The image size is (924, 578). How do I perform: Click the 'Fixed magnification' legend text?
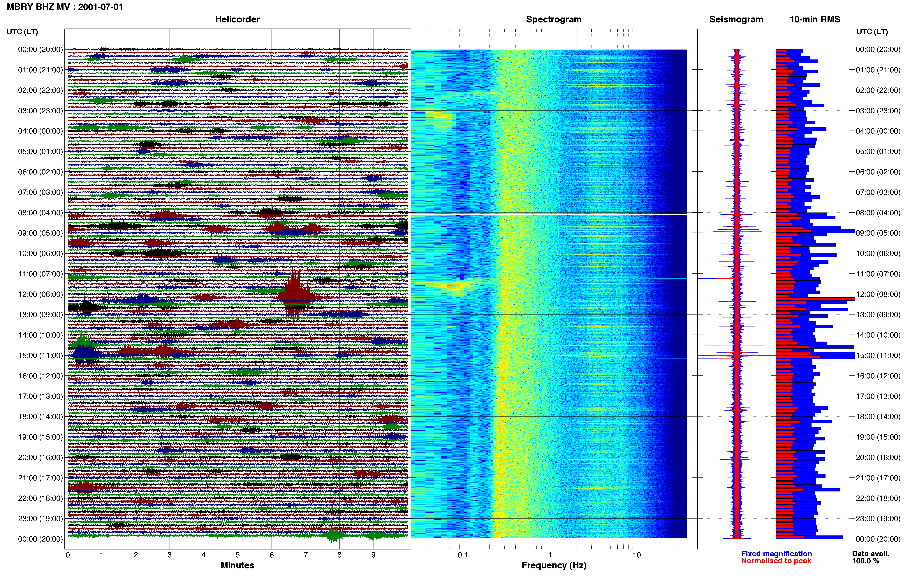[776, 554]
